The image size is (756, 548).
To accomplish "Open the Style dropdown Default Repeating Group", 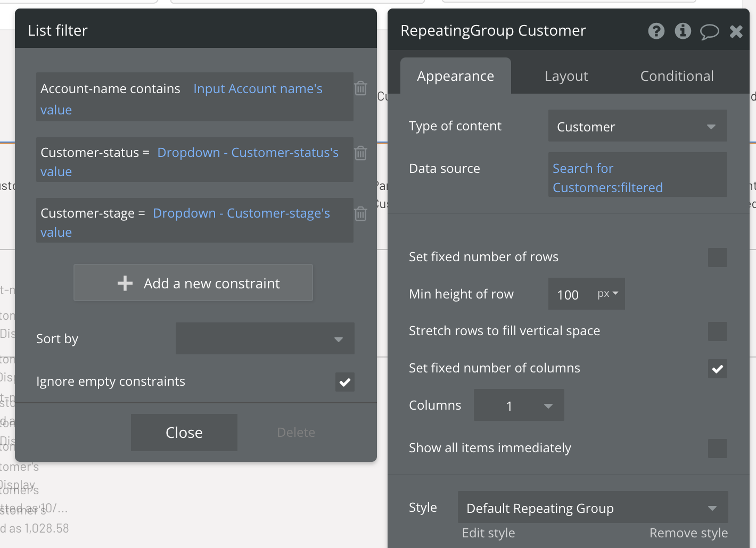I will (x=592, y=508).
